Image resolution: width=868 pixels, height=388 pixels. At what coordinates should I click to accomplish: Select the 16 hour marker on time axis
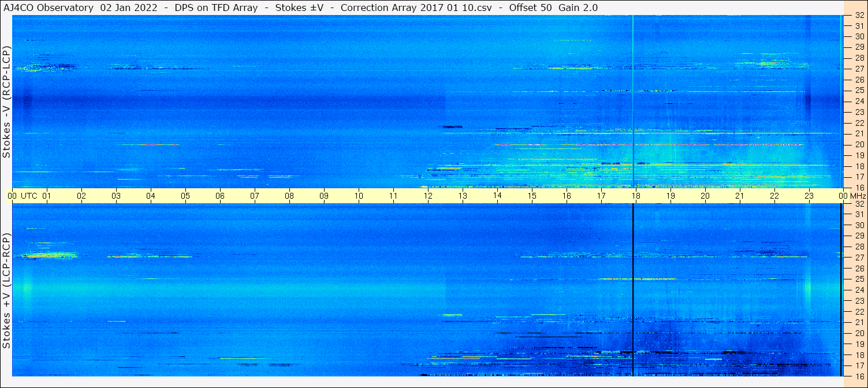(567, 196)
